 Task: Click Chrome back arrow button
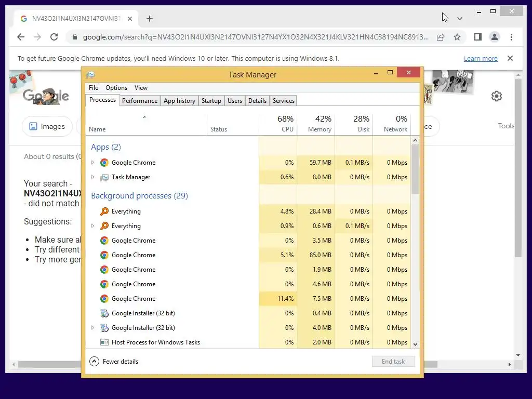pos(21,37)
